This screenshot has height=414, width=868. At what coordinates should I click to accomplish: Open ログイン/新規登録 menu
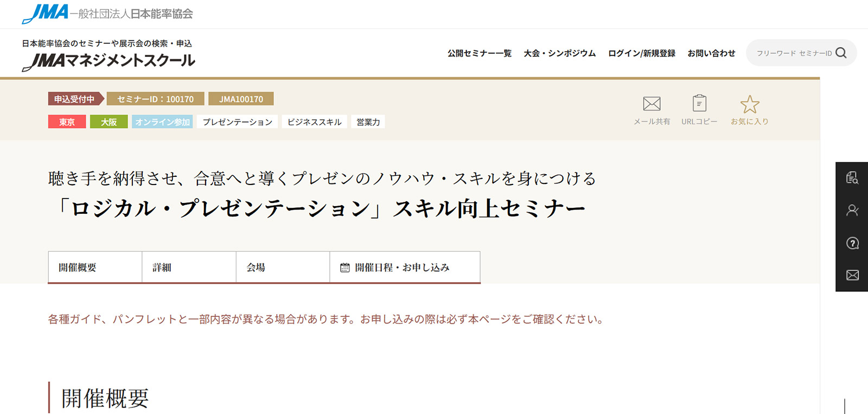[641, 53]
